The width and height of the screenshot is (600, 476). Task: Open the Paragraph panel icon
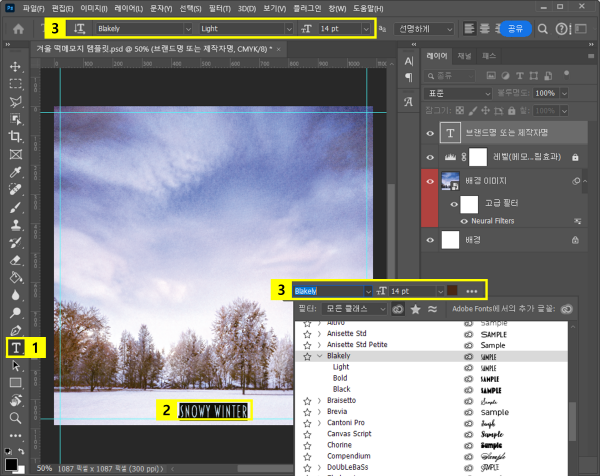(409, 78)
